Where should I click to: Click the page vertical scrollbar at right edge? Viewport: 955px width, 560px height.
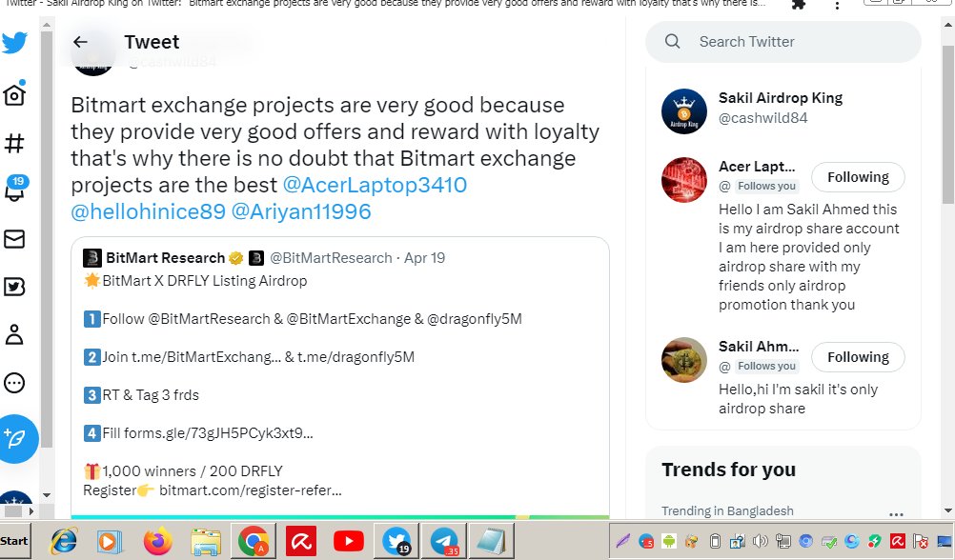(x=947, y=124)
